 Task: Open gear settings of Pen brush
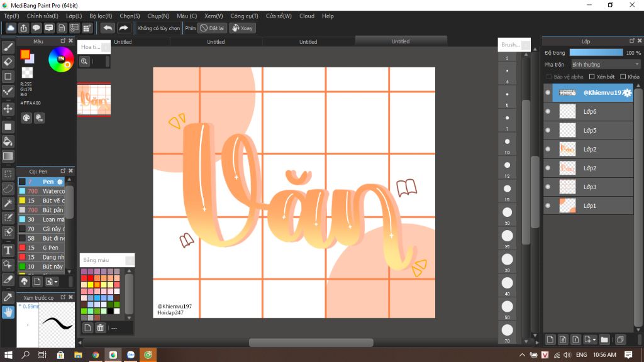point(60,182)
